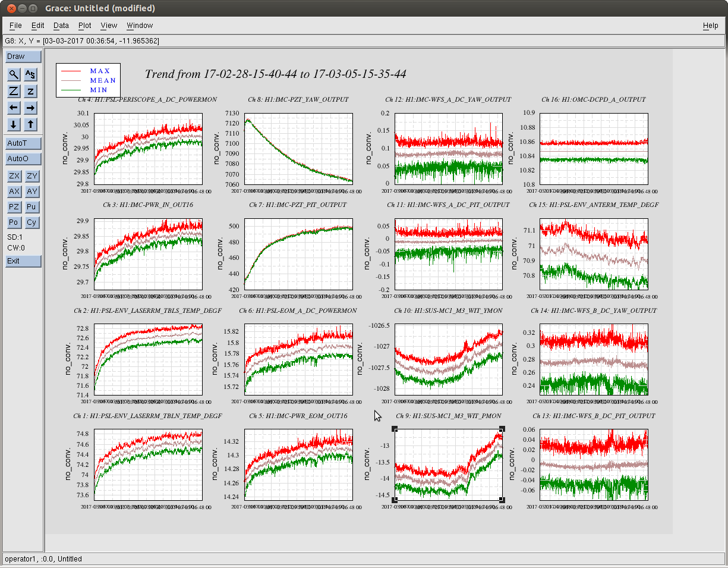Click the small z zoom-out icon
The height and width of the screenshot is (568, 728).
click(31, 91)
